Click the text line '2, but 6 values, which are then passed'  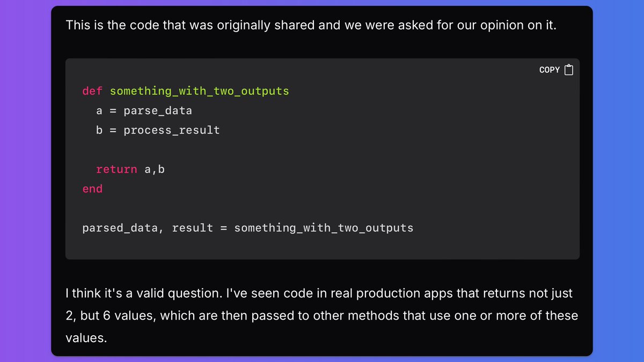pyautogui.click(x=322, y=315)
